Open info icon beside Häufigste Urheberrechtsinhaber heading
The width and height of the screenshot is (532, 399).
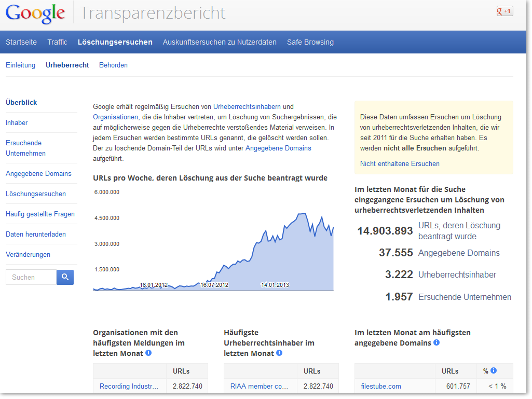click(x=279, y=353)
